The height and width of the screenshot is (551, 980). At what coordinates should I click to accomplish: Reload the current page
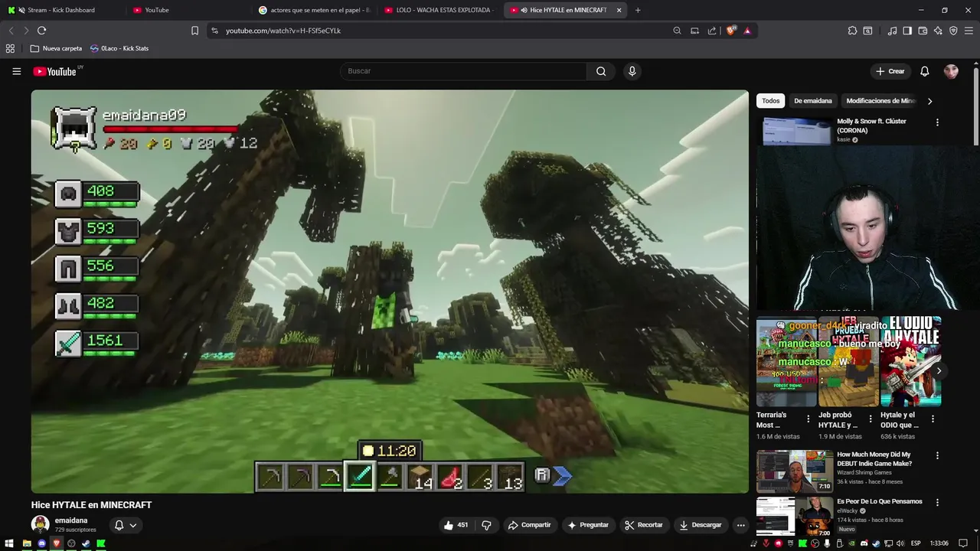41,31
